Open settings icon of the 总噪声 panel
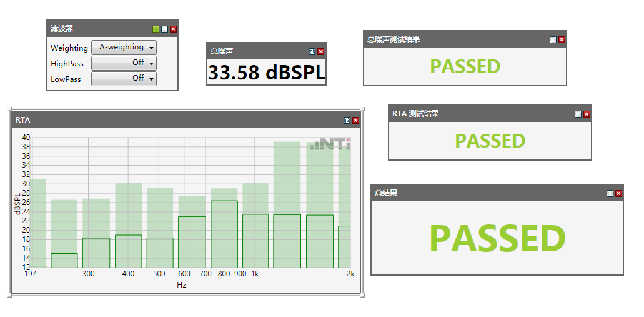 click(x=312, y=51)
